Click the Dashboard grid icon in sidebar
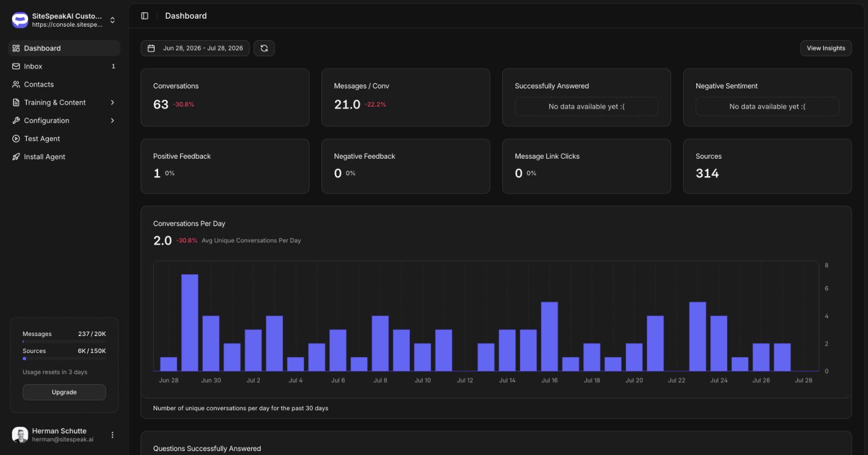The width and height of the screenshot is (868, 455). (16, 48)
